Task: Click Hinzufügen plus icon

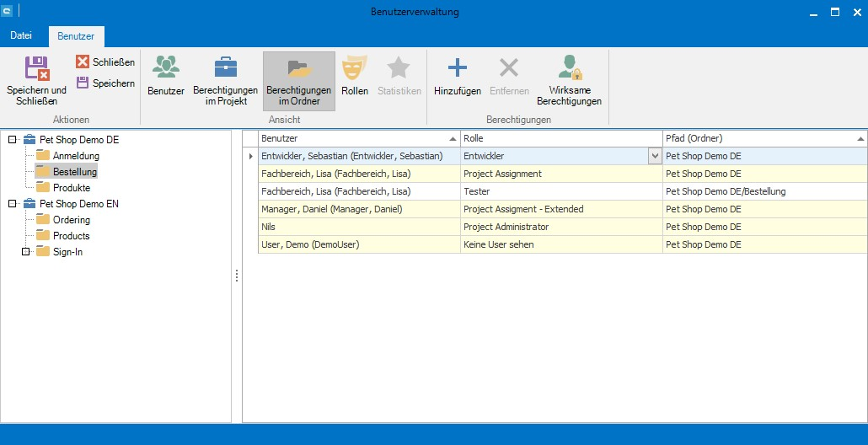Action: click(457, 67)
